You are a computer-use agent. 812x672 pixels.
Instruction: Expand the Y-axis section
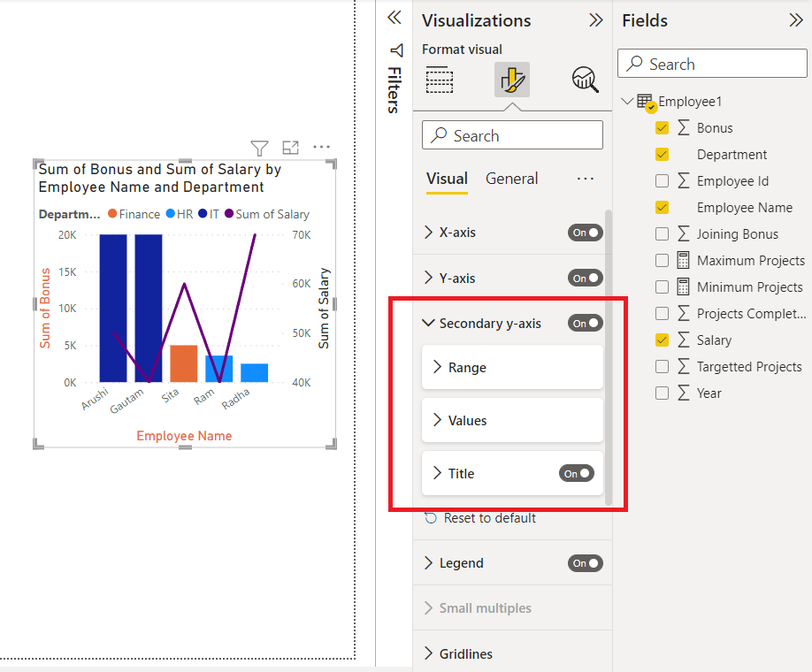pos(428,278)
